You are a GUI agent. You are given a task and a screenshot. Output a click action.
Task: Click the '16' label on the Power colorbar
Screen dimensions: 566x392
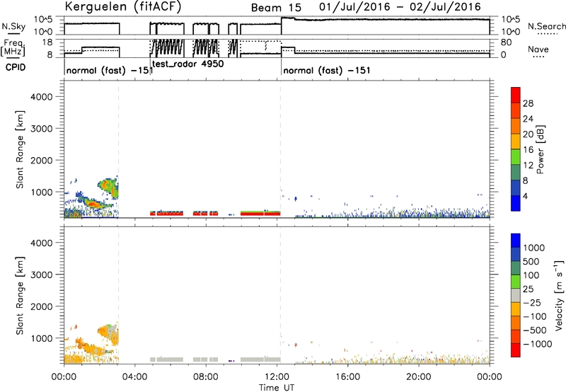pyautogui.click(x=528, y=150)
